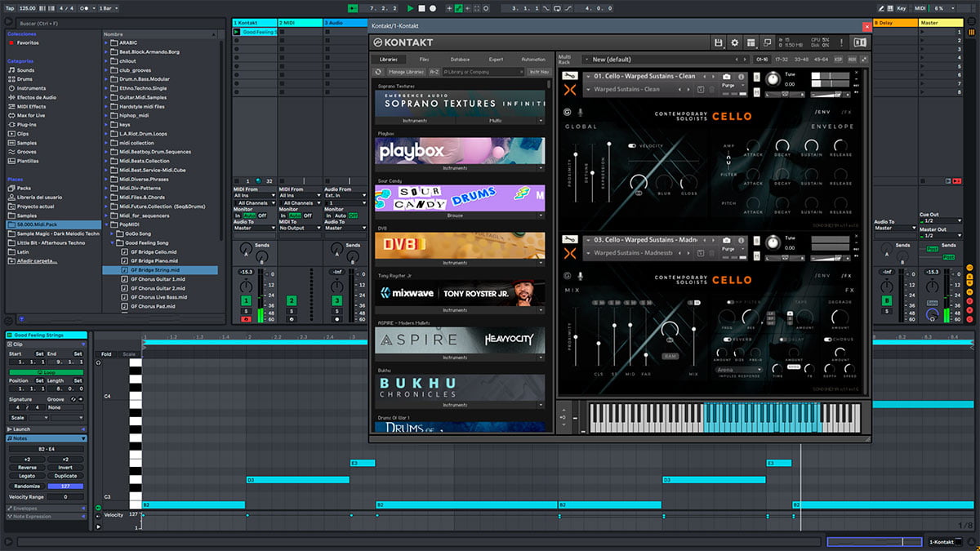Screen dimensions: 980x551
Task: Refresh the Kontakt libraries list
Action: coord(378,72)
